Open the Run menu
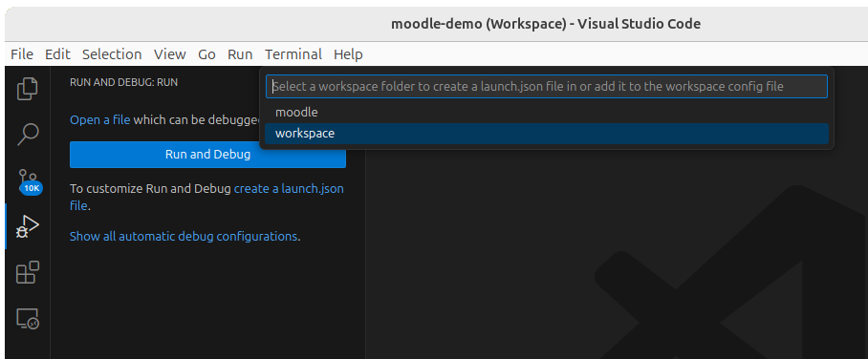 240,54
